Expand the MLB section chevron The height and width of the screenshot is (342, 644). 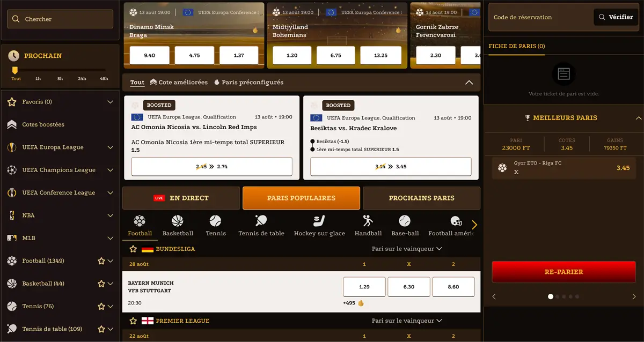111,238
